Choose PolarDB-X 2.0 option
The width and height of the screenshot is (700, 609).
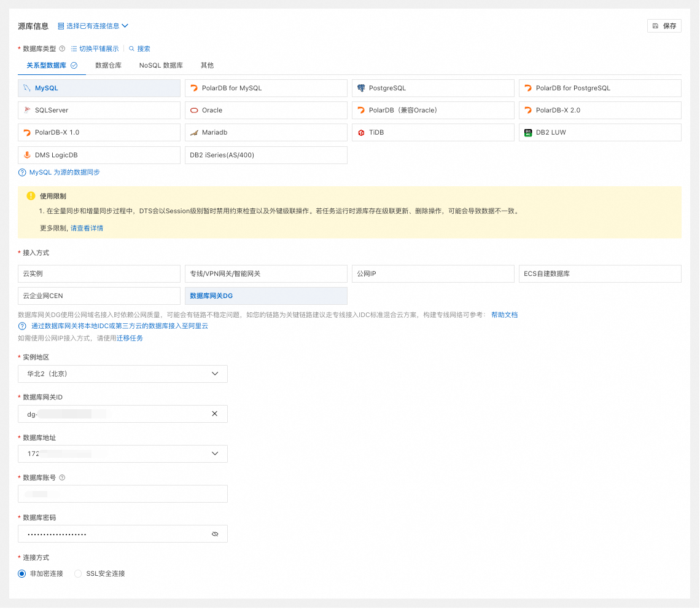click(x=600, y=111)
